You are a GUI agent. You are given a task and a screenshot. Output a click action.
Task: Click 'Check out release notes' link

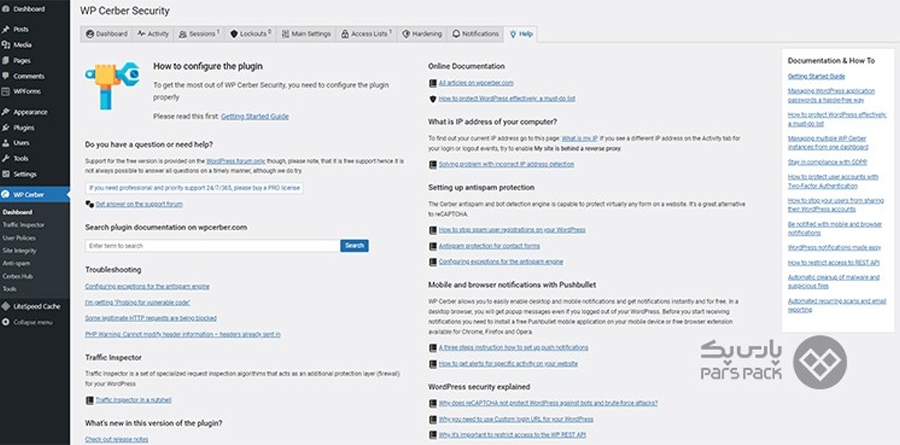click(x=117, y=439)
